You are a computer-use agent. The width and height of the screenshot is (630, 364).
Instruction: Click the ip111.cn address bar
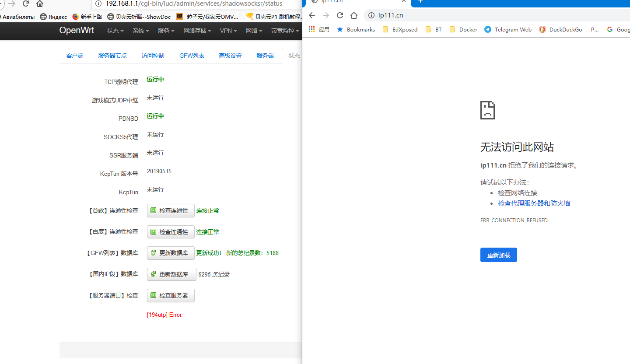497,15
